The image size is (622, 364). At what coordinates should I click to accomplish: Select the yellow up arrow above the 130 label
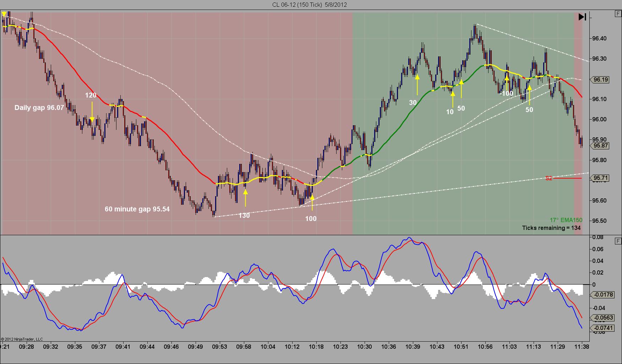pyautogui.click(x=245, y=198)
